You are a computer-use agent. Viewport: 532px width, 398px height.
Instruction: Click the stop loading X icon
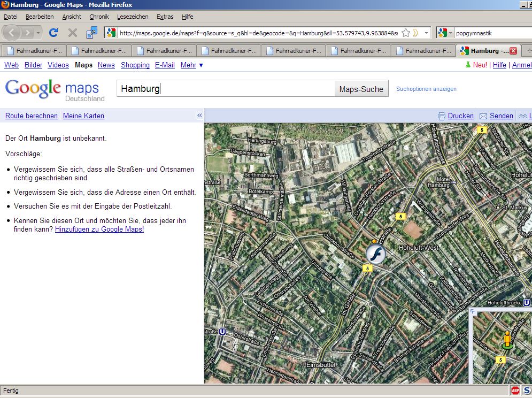(73, 33)
